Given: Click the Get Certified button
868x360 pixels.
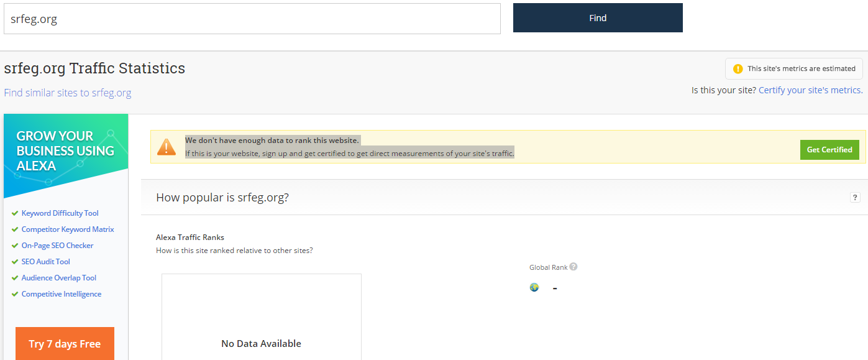Looking at the screenshot, I should 829,150.
